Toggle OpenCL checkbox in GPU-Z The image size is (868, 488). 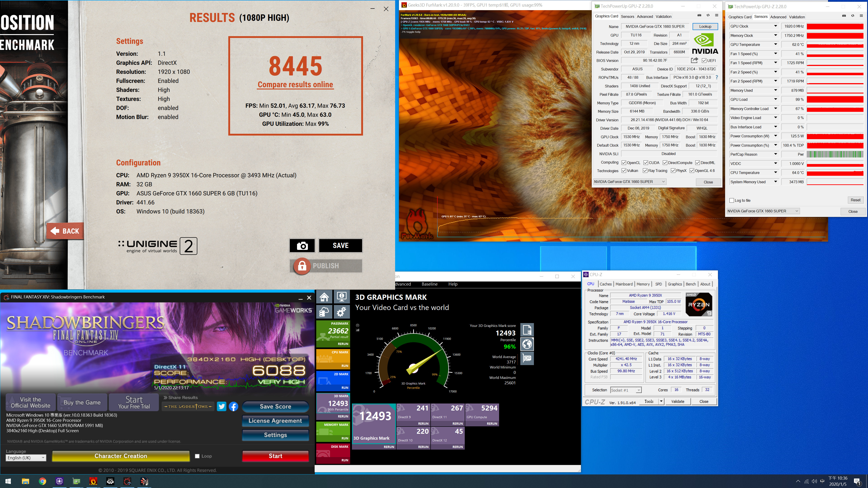(x=624, y=163)
